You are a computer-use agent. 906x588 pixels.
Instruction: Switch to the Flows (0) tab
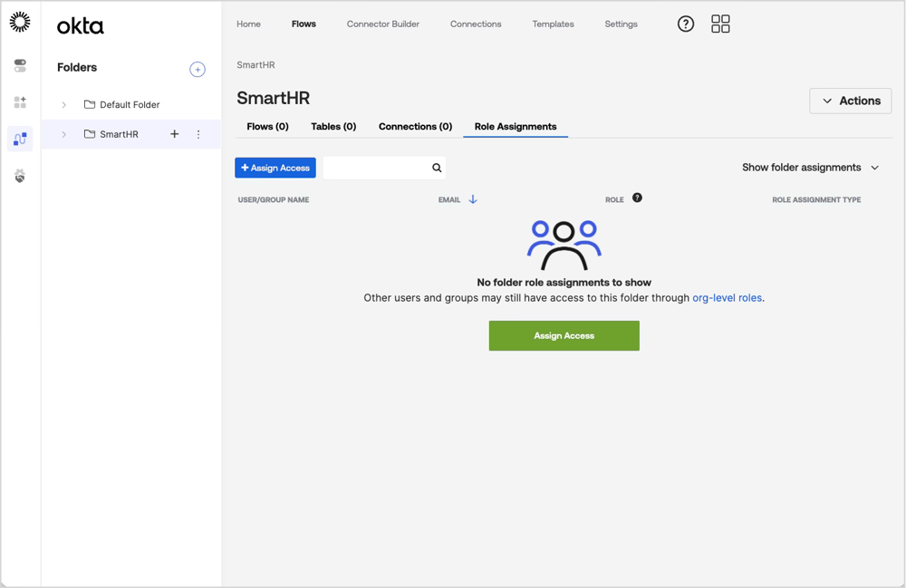[267, 127]
